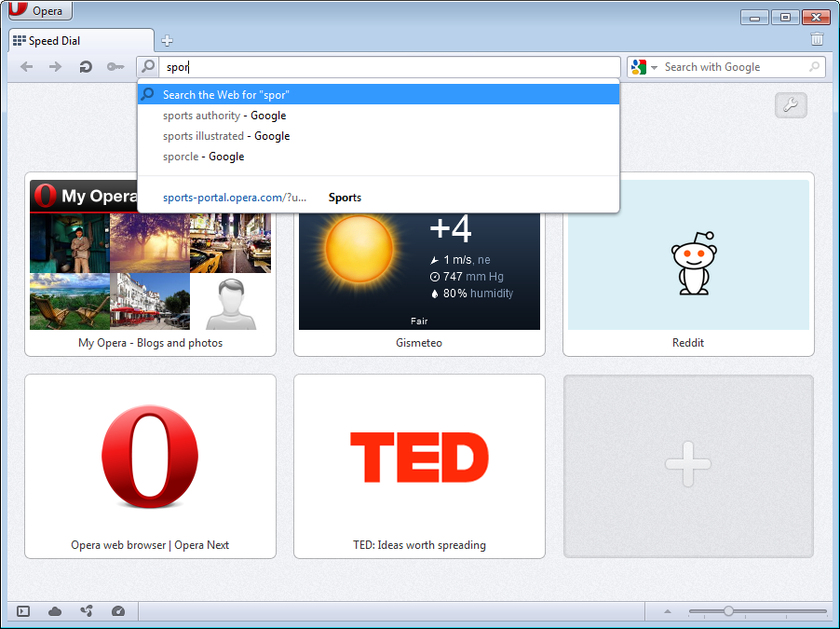Open the TED Speed Dial thumbnail

(x=419, y=466)
